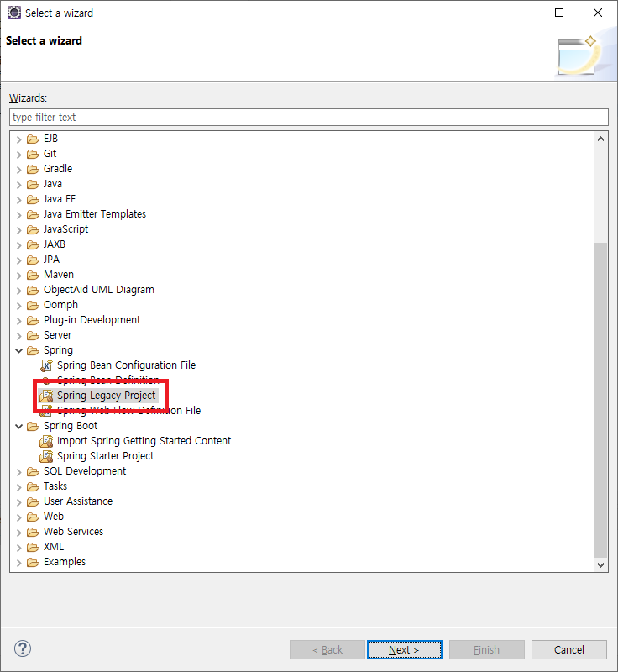This screenshot has height=672, width=618.
Task: Click the XML folder icon
Action: click(x=33, y=547)
